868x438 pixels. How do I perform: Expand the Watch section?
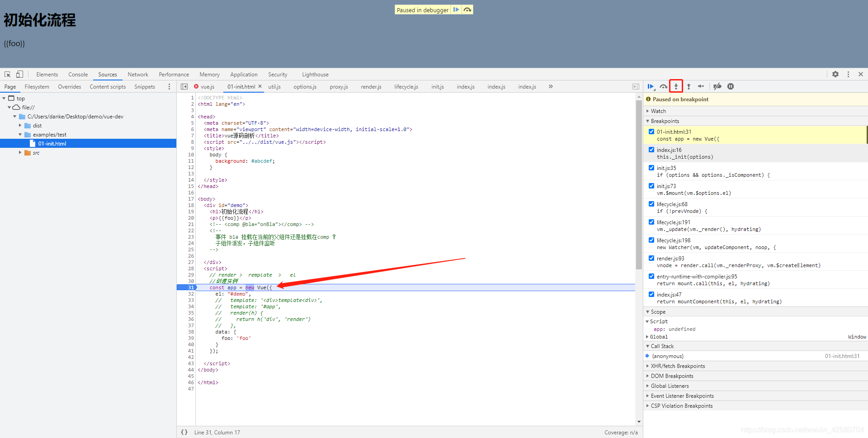[755, 111]
